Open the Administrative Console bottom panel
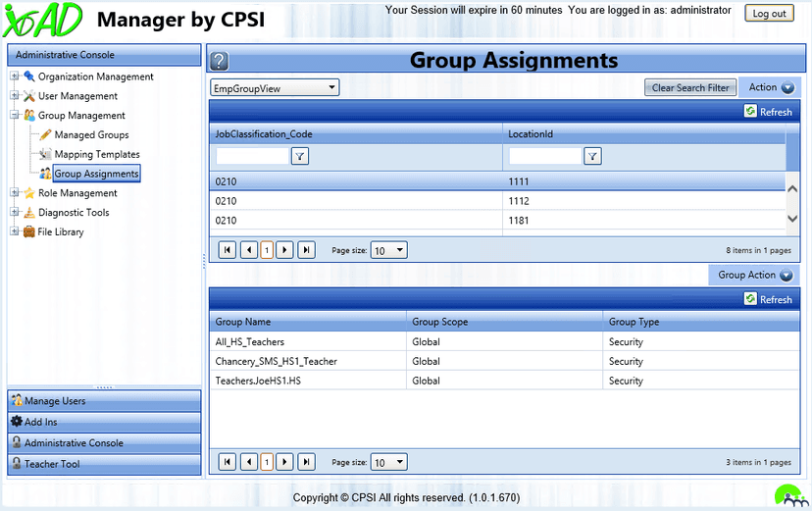This screenshot has width=812, height=511. 104,443
